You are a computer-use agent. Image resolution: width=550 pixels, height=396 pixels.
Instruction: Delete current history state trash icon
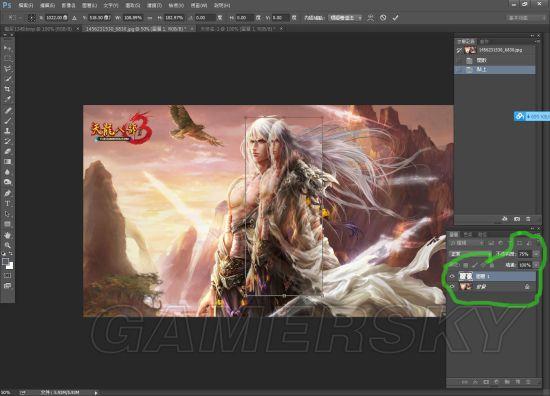[528, 219]
